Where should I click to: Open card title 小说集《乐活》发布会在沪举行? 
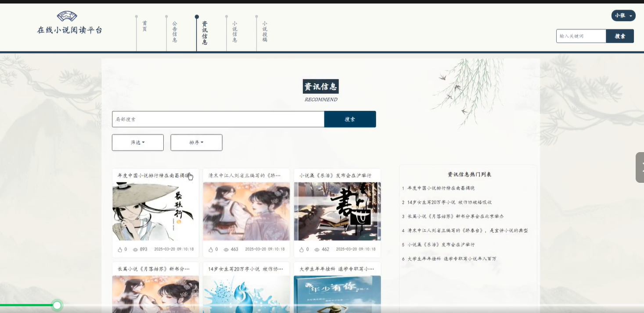(x=335, y=175)
